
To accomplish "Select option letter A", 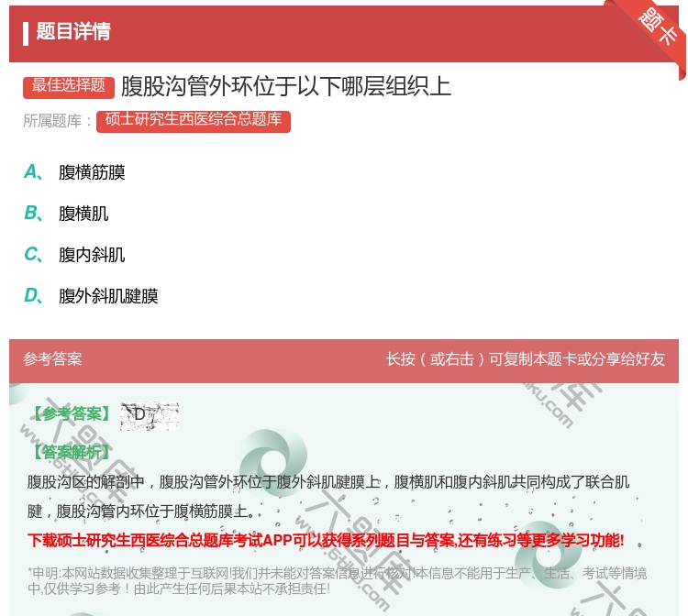I will coord(31,171).
